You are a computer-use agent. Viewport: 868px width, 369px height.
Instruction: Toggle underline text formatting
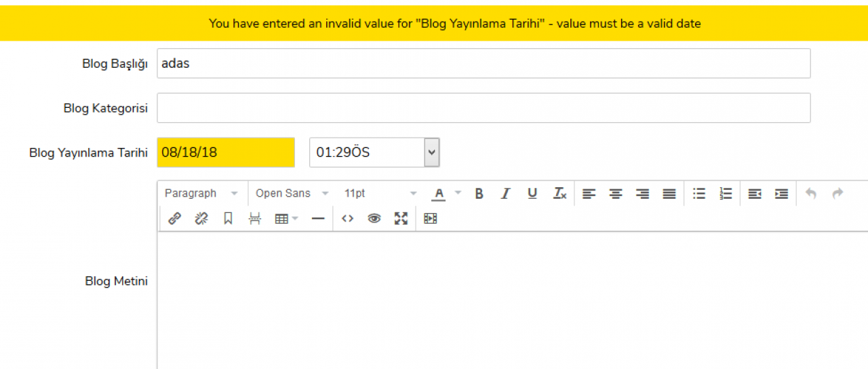[x=532, y=194]
